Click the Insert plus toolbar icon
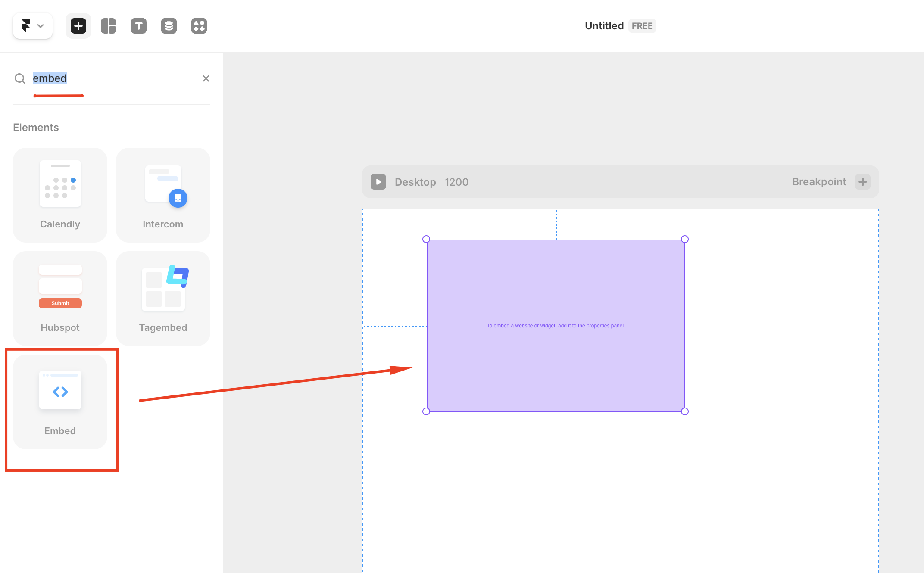924x573 pixels. point(78,26)
